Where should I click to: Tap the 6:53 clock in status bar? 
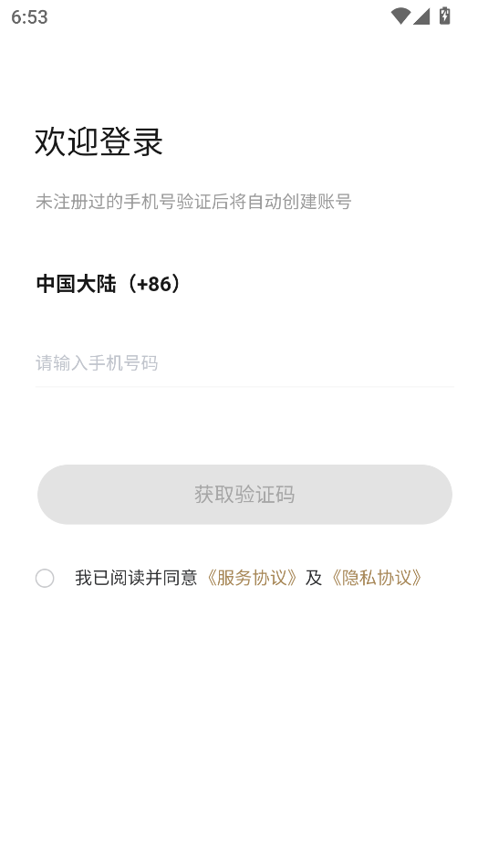[x=29, y=17]
